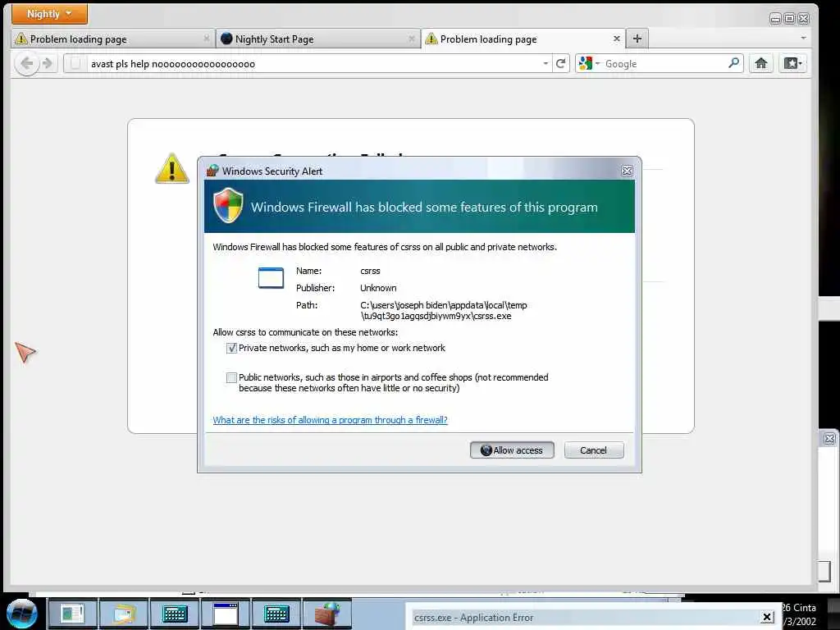Open the Windows Start orb
The height and width of the screenshot is (630, 840).
(21, 614)
